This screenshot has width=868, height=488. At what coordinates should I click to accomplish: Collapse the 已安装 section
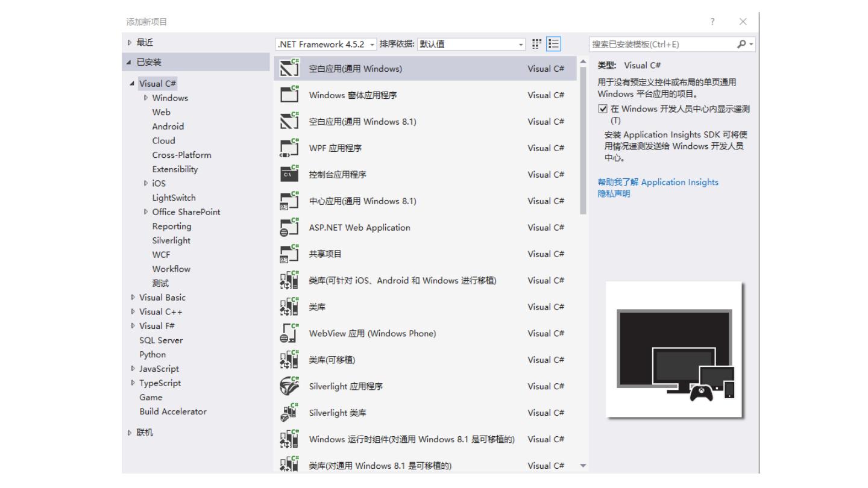[127, 62]
